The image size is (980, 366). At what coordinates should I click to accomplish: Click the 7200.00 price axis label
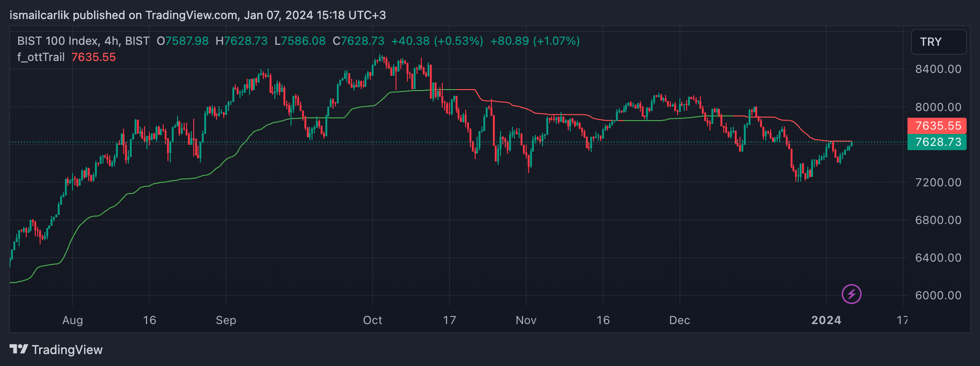click(x=938, y=183)
